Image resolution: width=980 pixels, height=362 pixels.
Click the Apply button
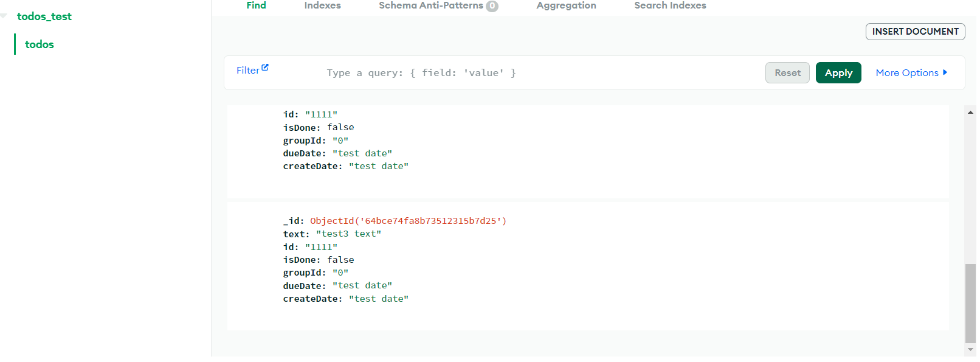tap(838, 73)
